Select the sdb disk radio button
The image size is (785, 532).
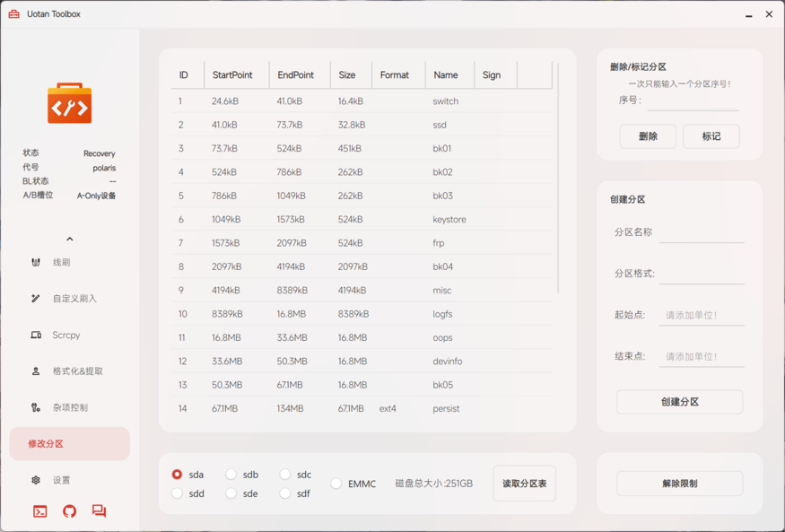click(x=231, y=474)
